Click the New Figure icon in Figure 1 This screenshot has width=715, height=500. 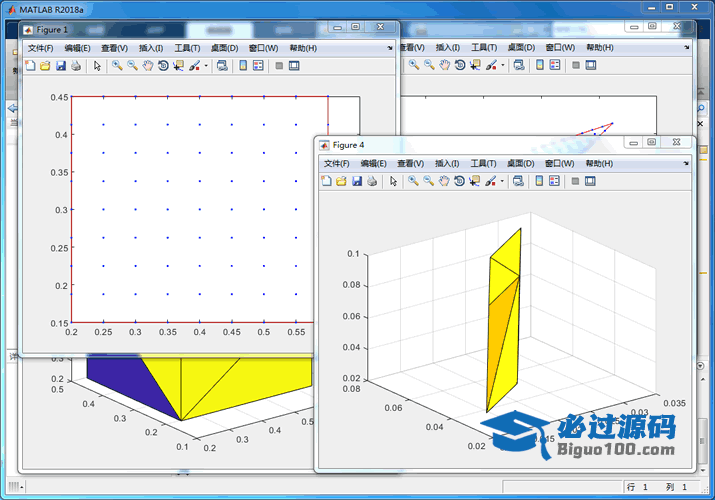pos(29,66)
